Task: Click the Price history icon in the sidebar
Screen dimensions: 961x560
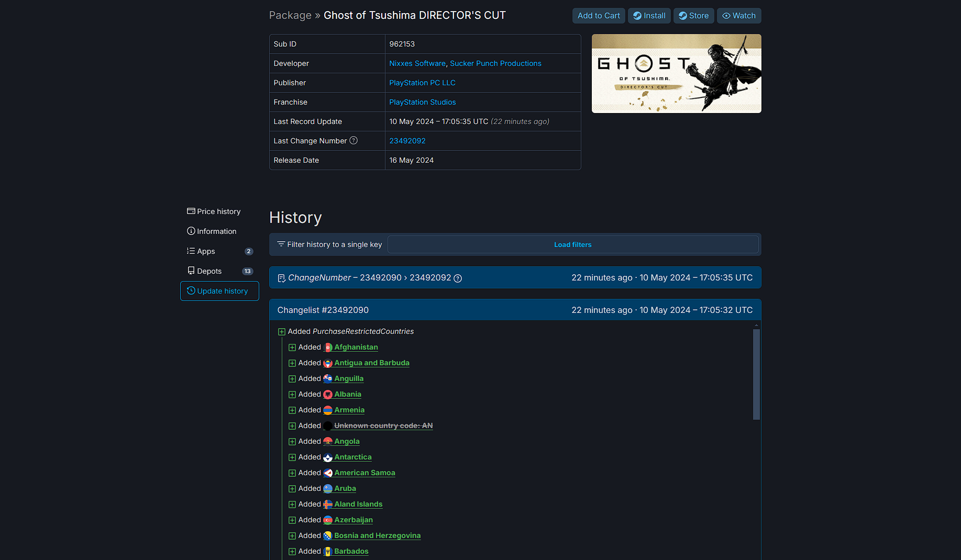Action: coord(191,211)
